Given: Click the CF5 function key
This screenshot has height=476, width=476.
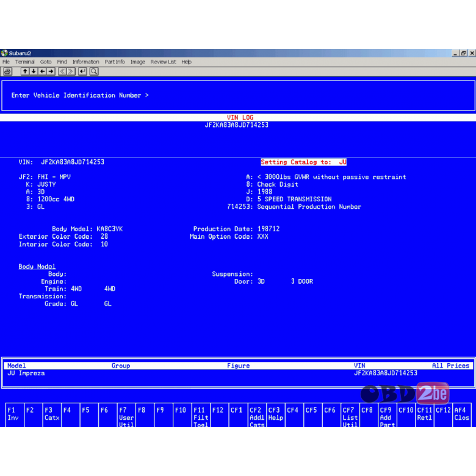Looking at the screenshot, I should pos(312,415).
